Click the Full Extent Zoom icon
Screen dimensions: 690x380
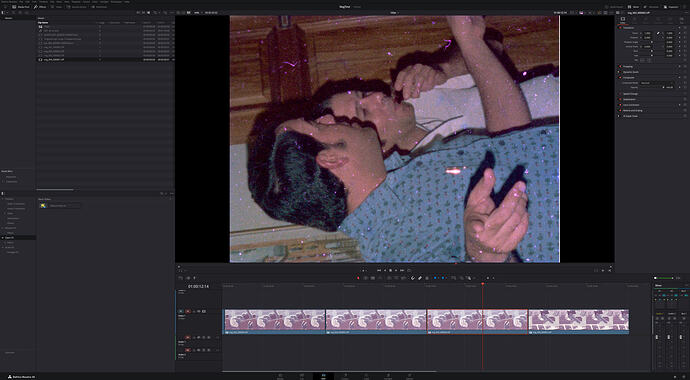[x=454, y=278]
